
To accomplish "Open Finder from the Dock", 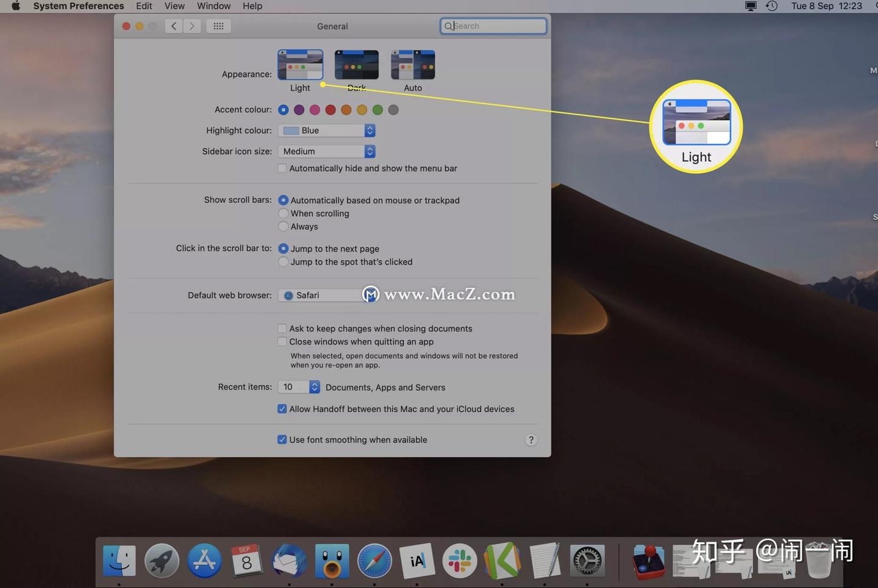I will point(119,561).
